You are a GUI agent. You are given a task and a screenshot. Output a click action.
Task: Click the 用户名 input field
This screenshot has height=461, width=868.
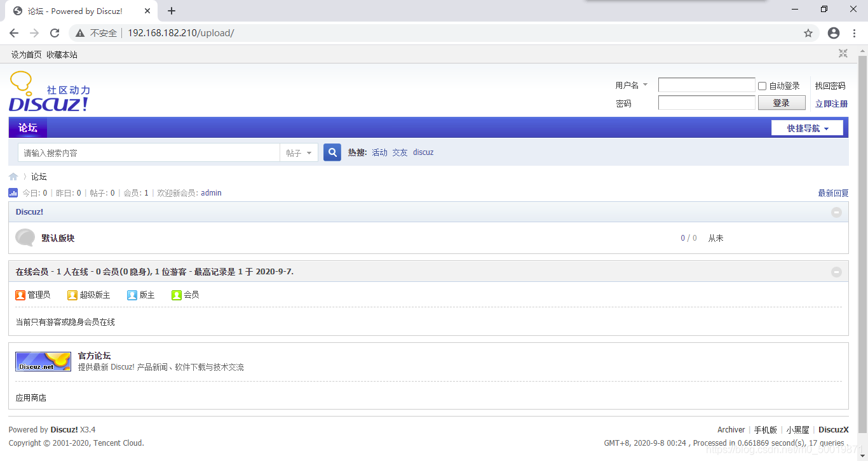point(707,85)
